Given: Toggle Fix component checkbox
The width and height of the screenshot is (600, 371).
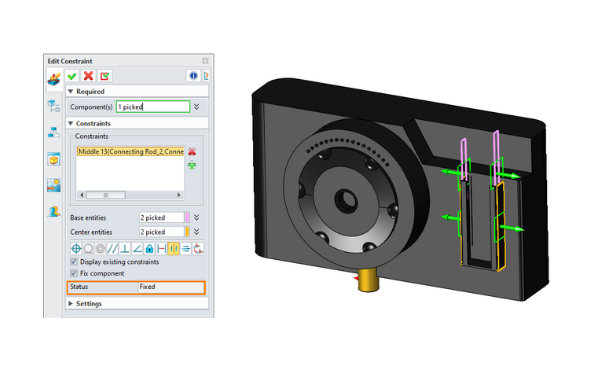Looking at the screenshot, I should click(x=74, y=273).
